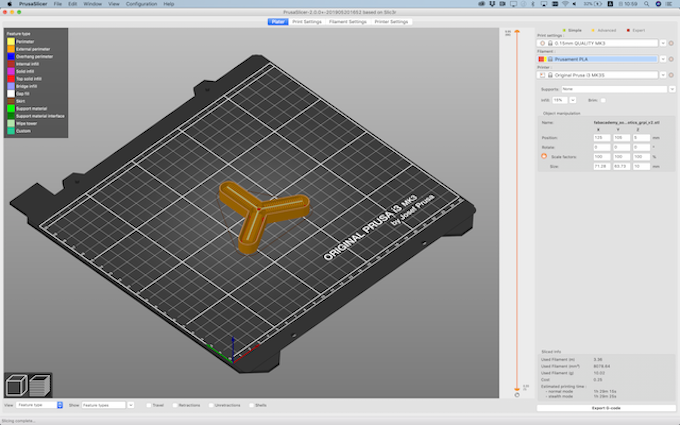Click the Prusament PLA filament color icon
Viewport: 680px width, 425px height.
[x=541, y=59]
